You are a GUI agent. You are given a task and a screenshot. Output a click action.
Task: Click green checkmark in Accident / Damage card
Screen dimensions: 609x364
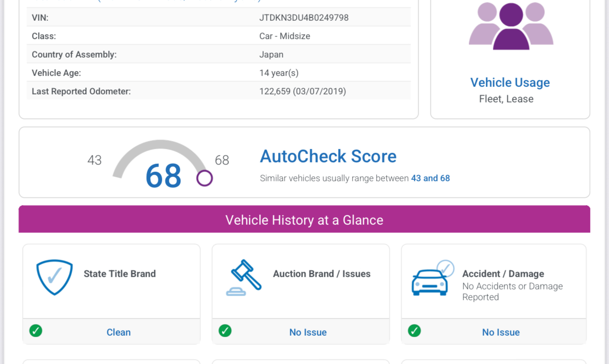414,331
